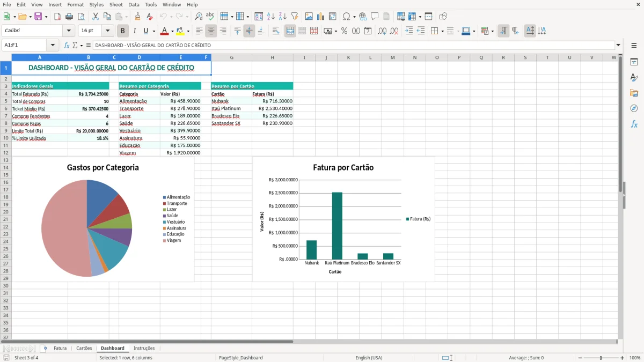Switch to the Instruções sheet tab
Screen dimensions: 644x362
click(x=144, y=348)
